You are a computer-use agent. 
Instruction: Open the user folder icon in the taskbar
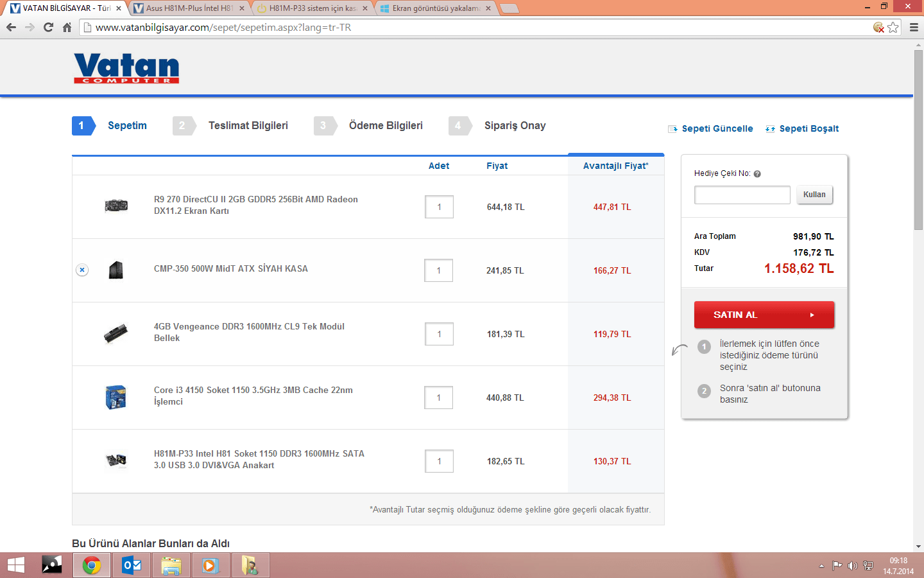[250, 566]
